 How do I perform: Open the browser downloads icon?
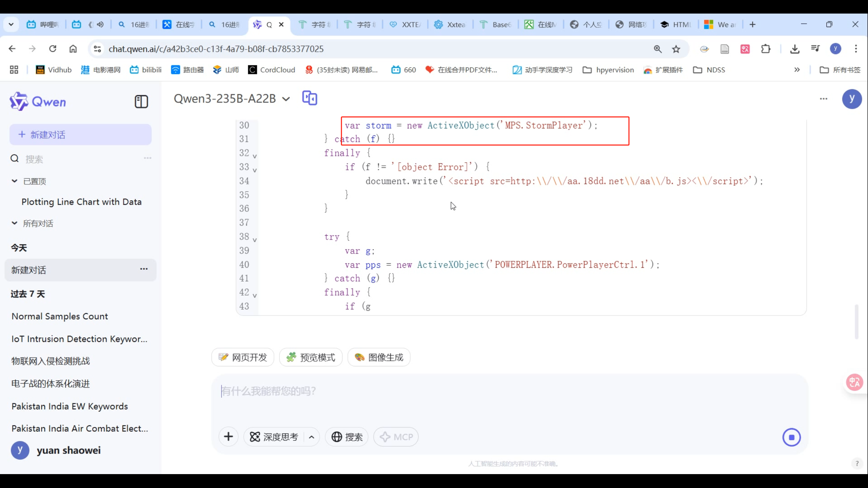[794, 49]
